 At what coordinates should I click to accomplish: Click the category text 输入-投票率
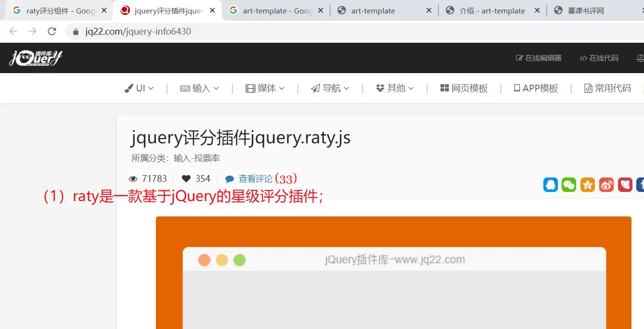[x=197, y=158]
